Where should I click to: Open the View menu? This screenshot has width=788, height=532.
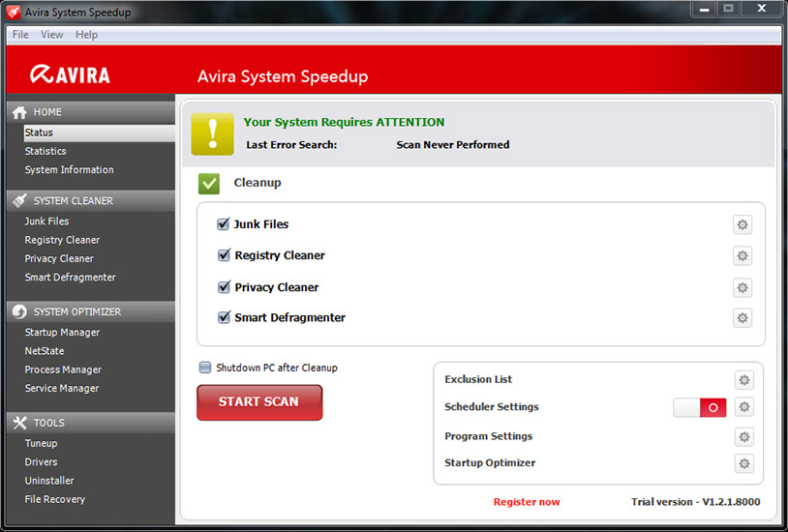(51, 35)
